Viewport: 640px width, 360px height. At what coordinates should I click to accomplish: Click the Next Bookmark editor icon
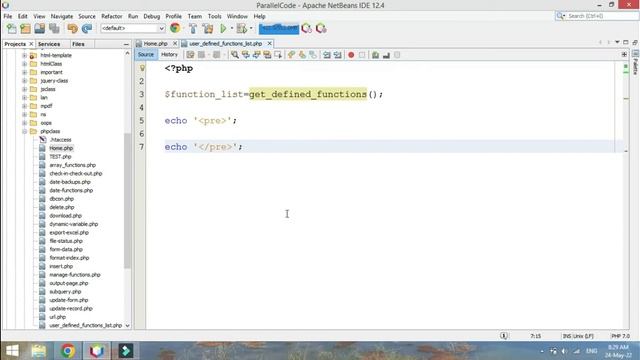(302, 55)
